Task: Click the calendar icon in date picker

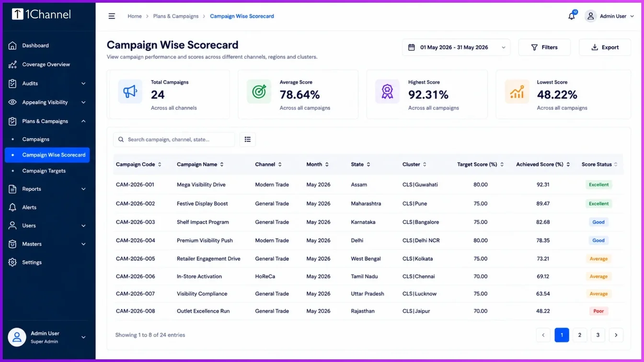Action: pos(411,47)
